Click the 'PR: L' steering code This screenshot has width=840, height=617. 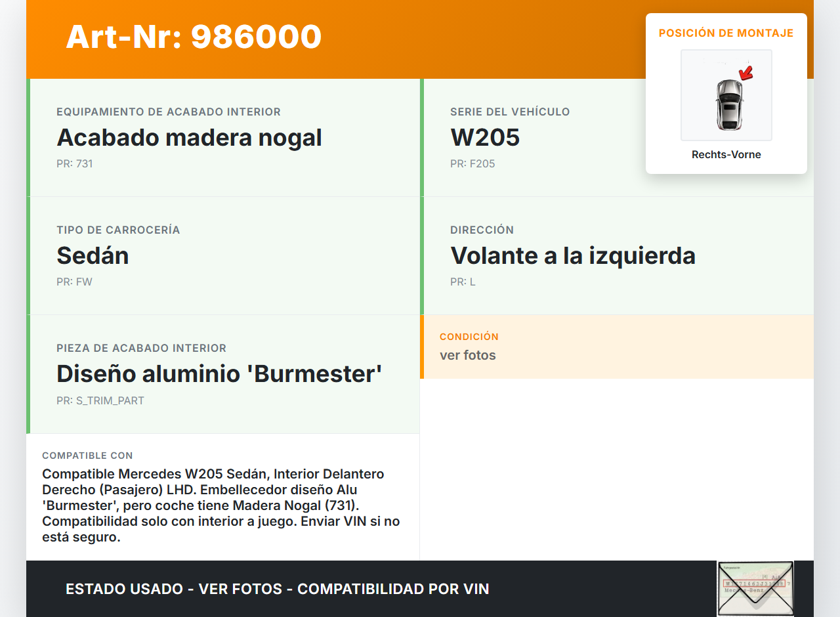coord(463,282)
